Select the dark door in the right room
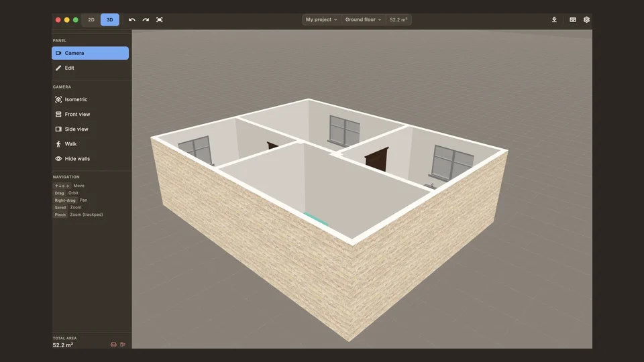This screenshot has height=362, width=644. point(376,160)
